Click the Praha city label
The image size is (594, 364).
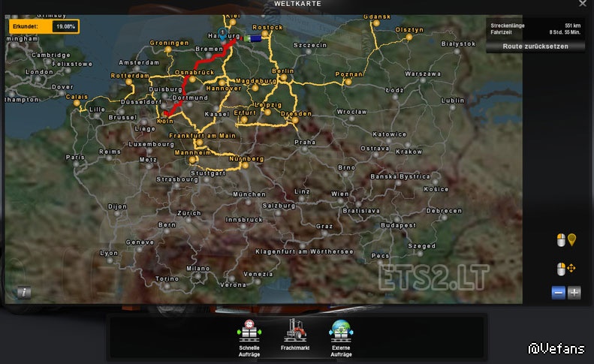tap(305, 143)
